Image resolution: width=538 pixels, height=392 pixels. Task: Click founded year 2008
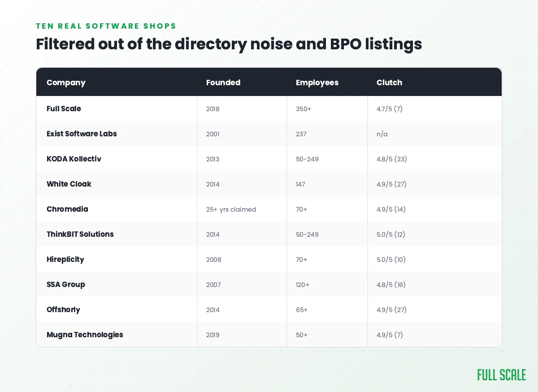214,259
